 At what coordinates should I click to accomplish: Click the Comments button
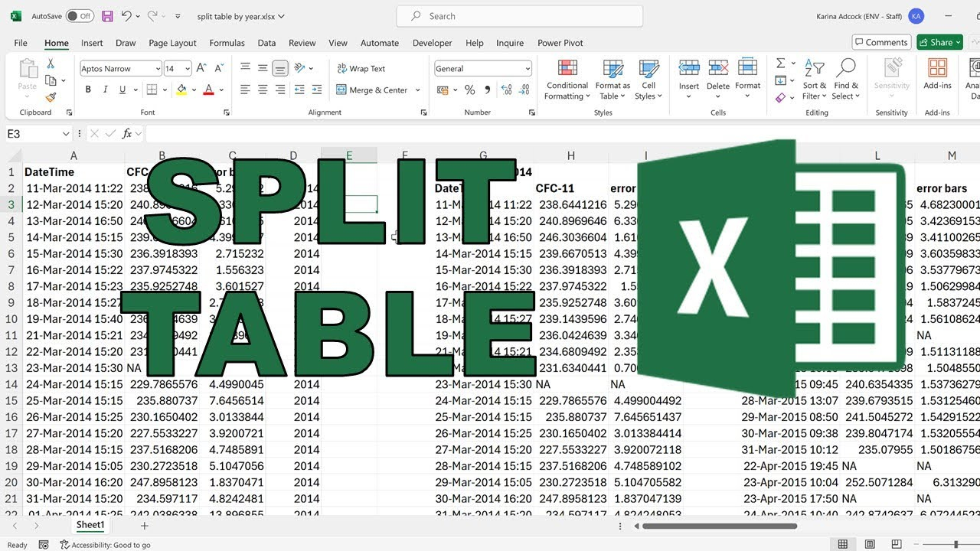coord(880,42)
